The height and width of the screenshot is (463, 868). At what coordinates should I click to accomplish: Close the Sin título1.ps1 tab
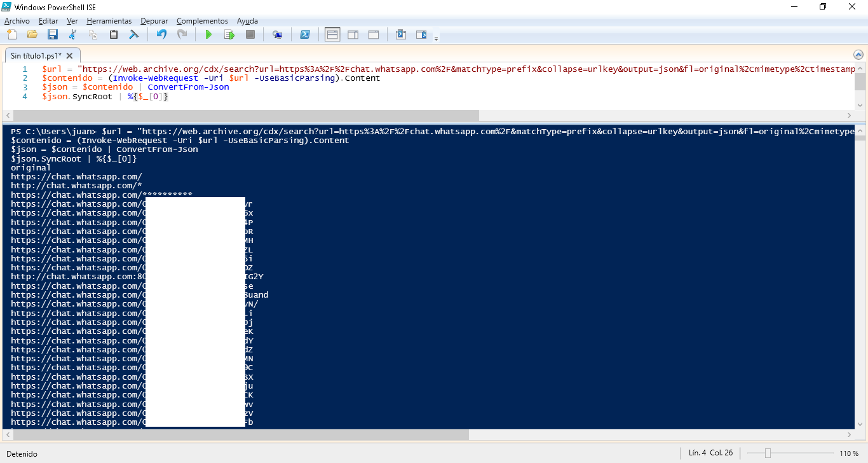pyautogui.click(x=70, y=56)
